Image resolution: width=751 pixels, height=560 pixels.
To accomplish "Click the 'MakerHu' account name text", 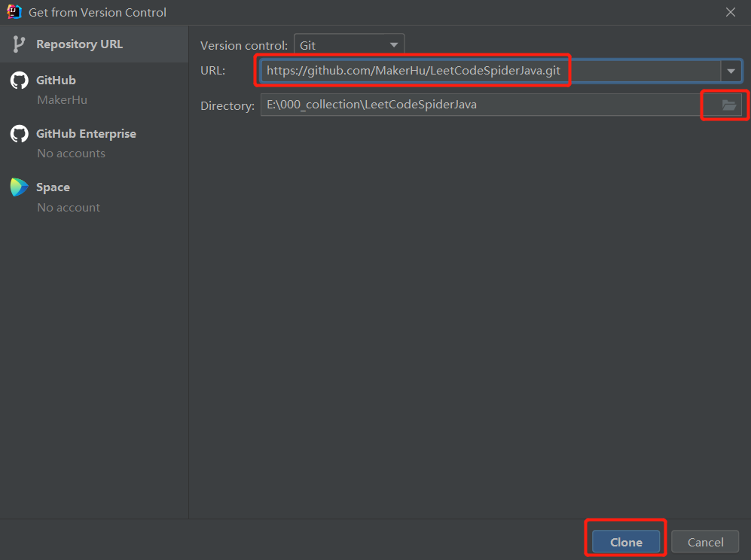I will 63,100.
